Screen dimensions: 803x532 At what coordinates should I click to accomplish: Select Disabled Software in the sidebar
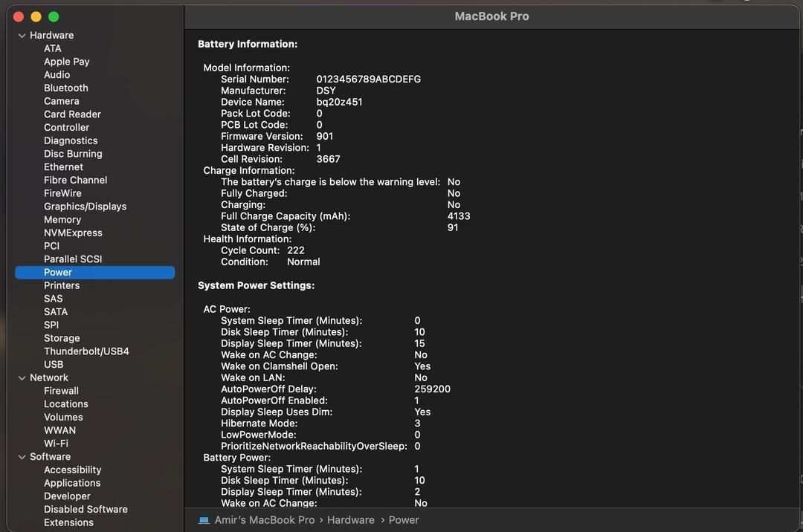pos(86,510)
